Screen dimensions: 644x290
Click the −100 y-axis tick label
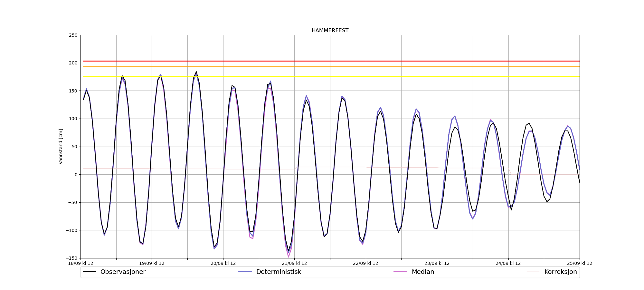[72, 230]
